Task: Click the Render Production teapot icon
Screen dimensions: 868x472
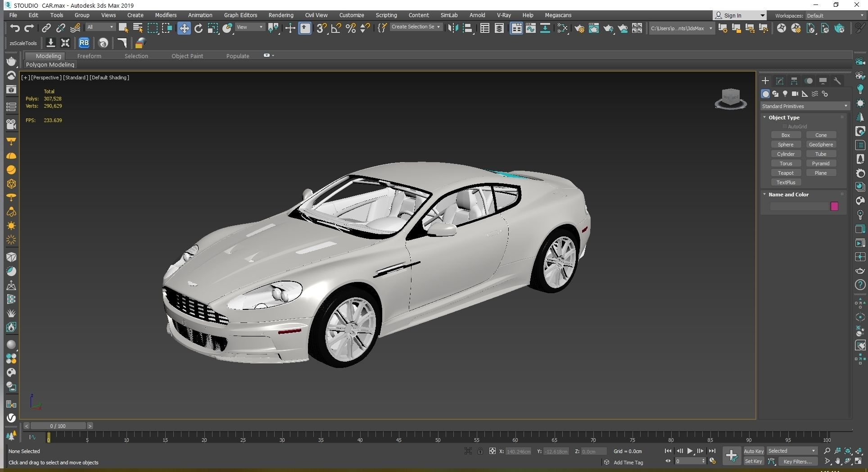Action: click(608, 28)
